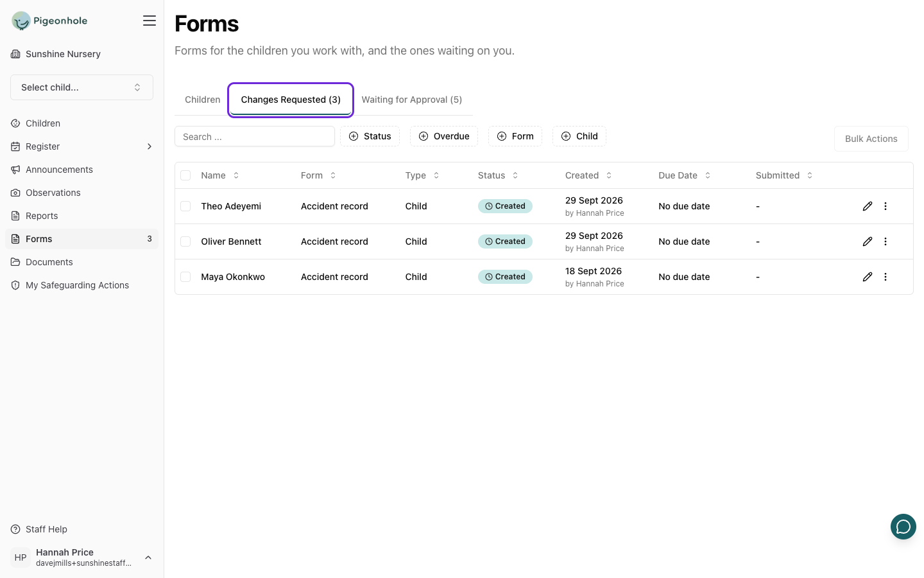Click the Created status badge for Theo Adeyemi

(505, 206)
